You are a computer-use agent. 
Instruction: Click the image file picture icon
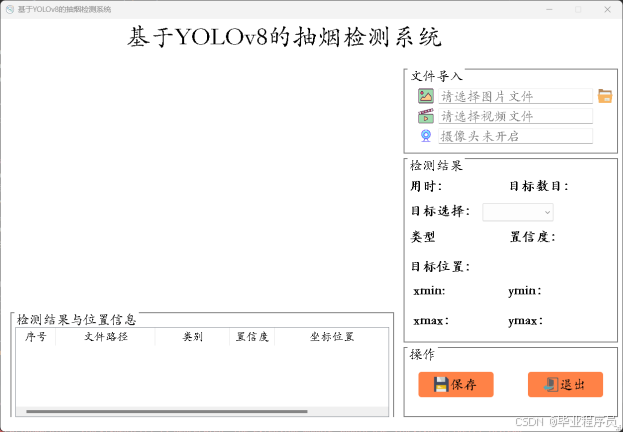pyautogui.click(x=426, y=96)
